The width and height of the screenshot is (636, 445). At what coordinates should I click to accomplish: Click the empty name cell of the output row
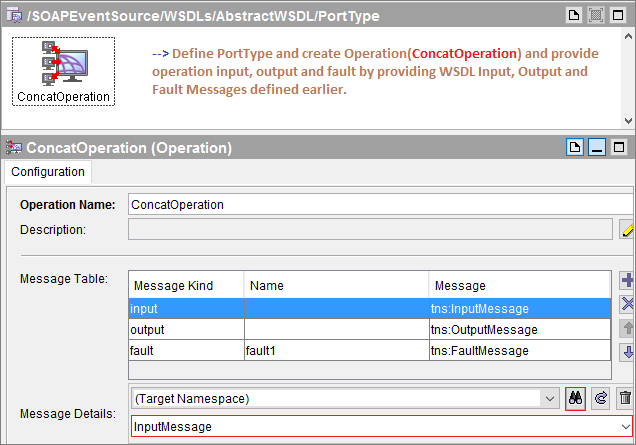(x=337, y=329)
